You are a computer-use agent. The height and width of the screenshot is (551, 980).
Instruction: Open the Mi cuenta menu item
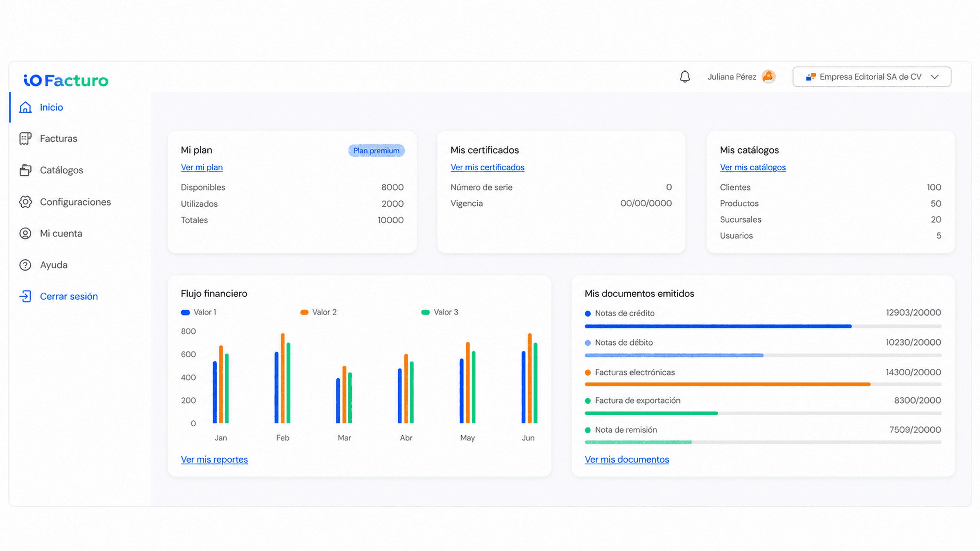pos(61,233)
